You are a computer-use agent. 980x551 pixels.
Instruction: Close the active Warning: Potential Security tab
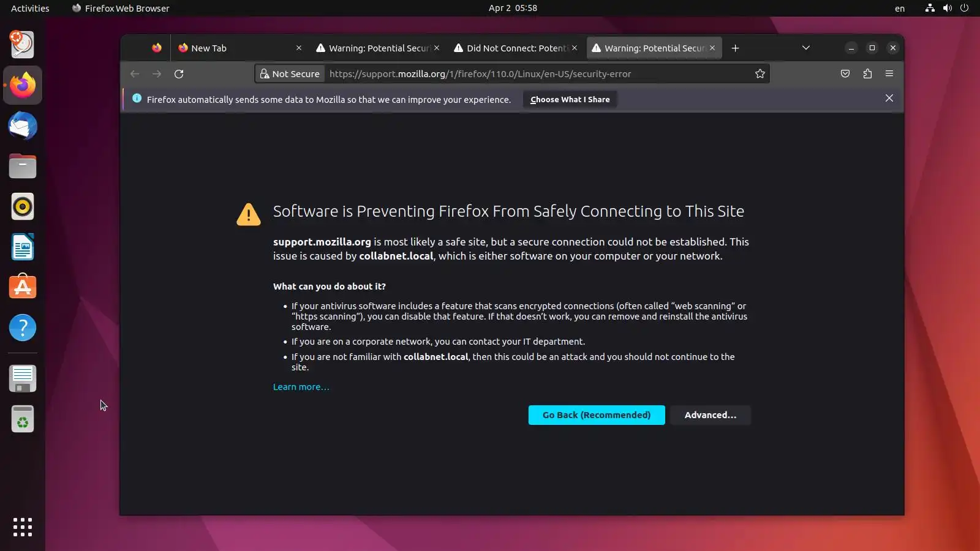pos(712,48)
